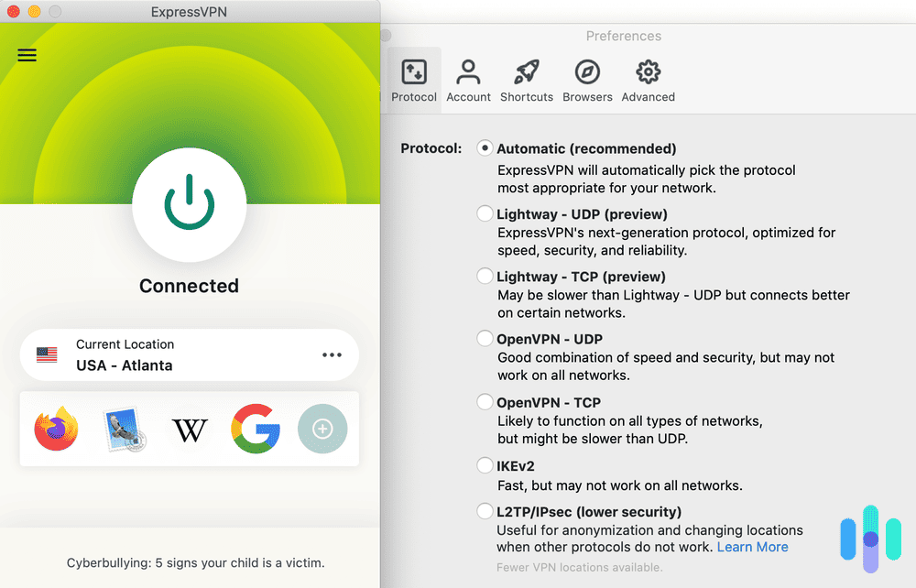This screenshot has height=588, width=916.
Task: Add a new shortcut with the plus icon
Action: click(x=322, y=428)
